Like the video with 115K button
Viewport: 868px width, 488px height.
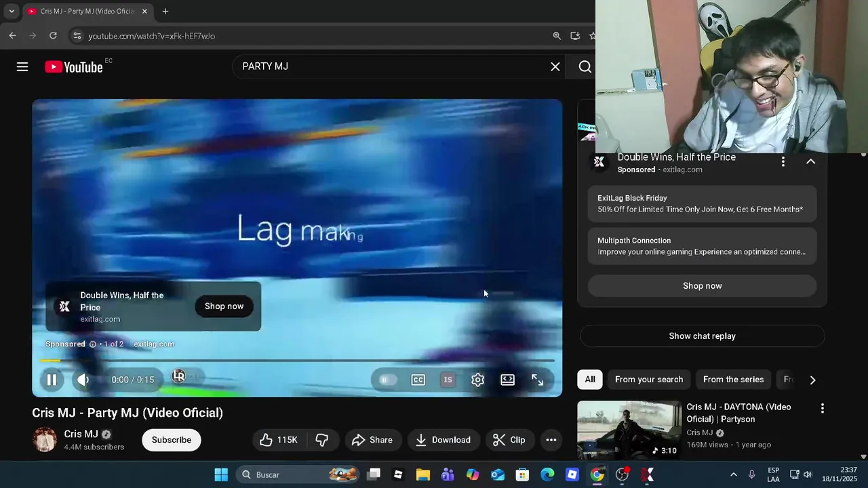pos(279,440)
